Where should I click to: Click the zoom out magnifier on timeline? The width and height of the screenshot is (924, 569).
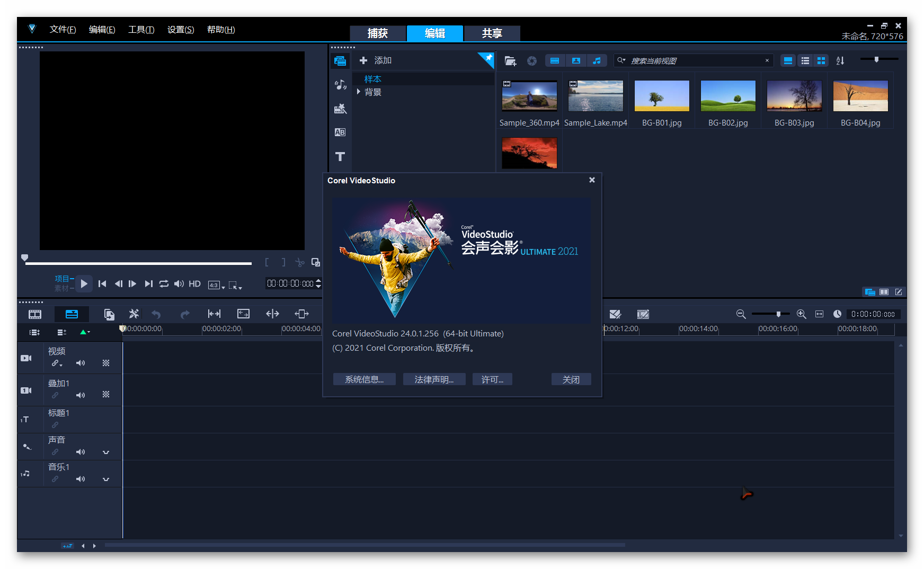point(741,314)
